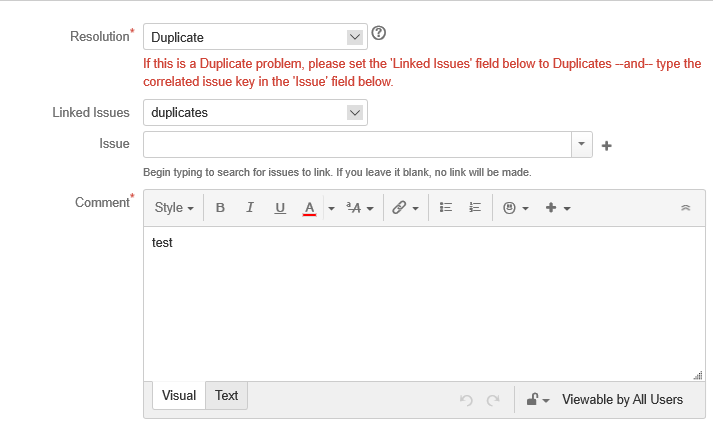This screenshot has height=433, width=713.
Task: Apply underline formatting in comment toolbar
Action: (x=280, y=208)
